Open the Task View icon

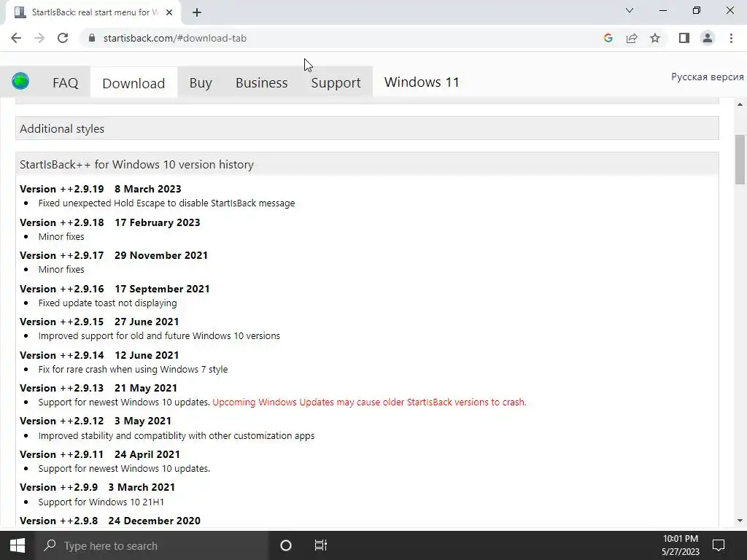(x=321, y=545)
